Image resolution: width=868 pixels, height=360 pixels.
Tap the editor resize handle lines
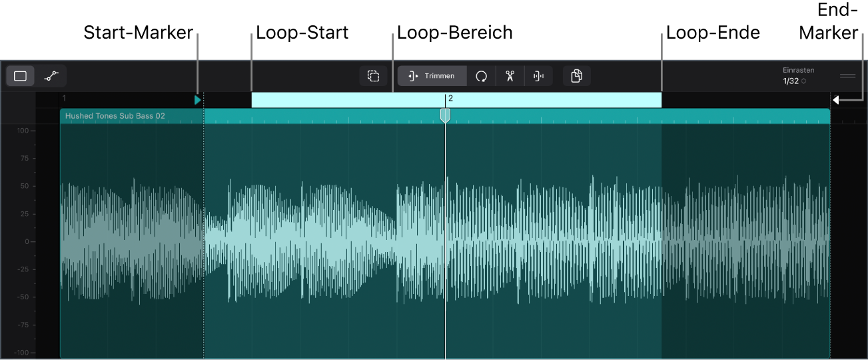pos(847,76)
